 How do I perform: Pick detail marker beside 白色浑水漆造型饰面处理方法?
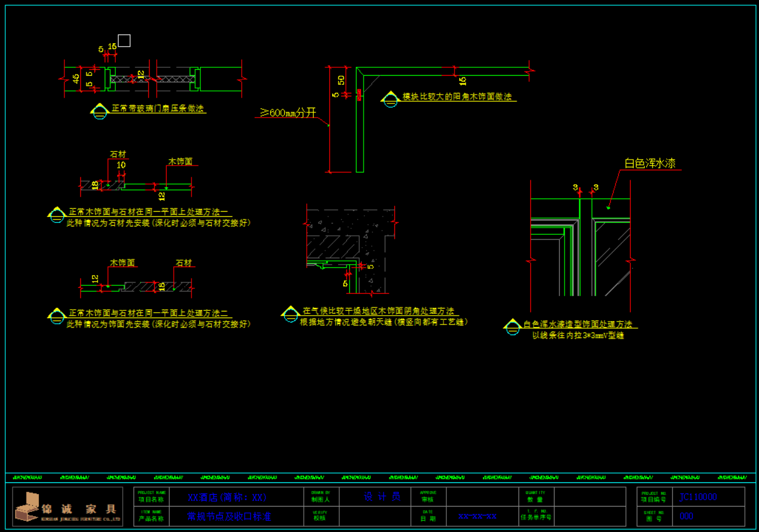point(512,326)
